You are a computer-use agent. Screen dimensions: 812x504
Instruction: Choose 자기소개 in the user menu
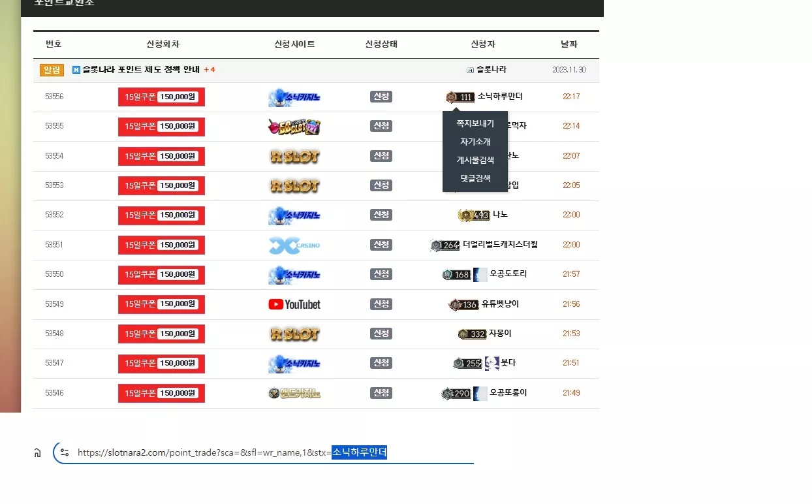pos(475,142)
